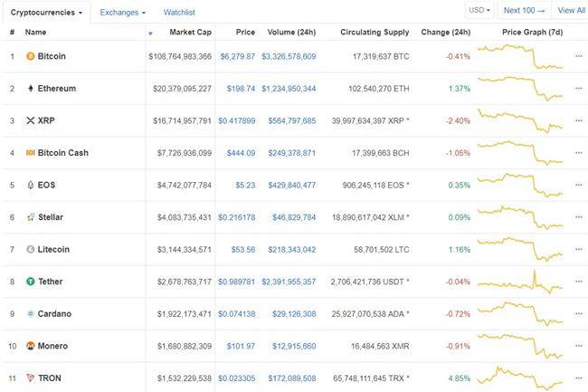Click Monero price $101.97
Viewport: 588px width, 392px height.
pos(241,346)
